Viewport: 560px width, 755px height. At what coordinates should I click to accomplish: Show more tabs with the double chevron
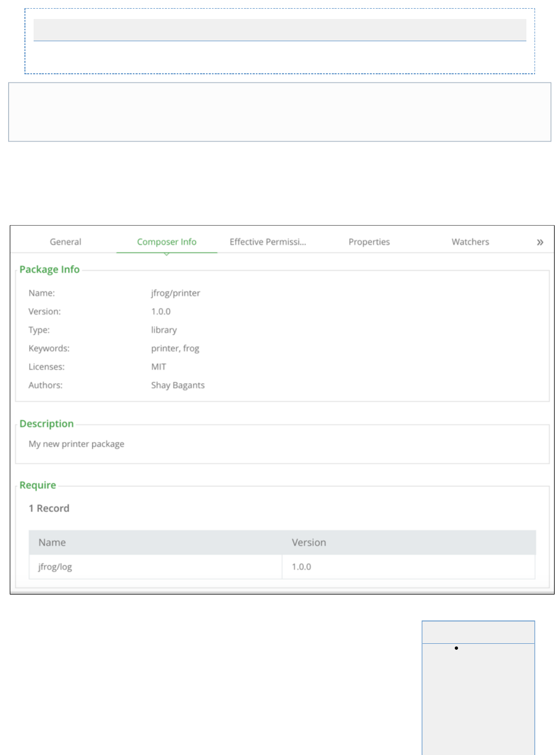pos(539,242)
